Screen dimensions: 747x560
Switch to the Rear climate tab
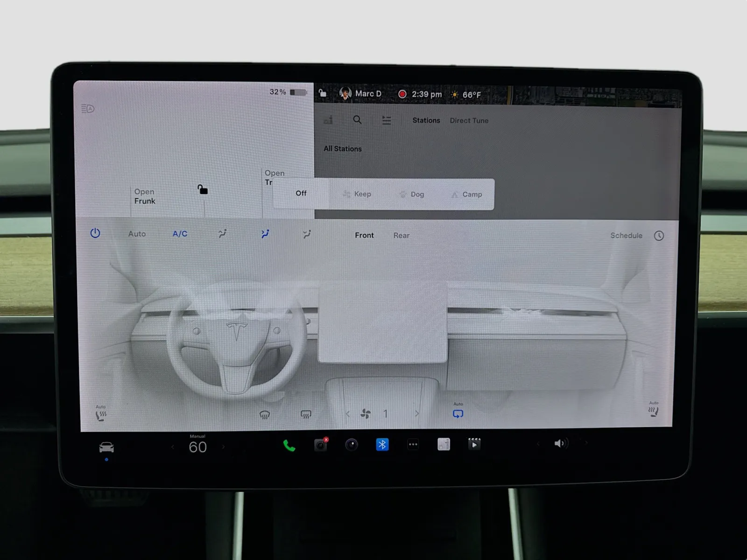click(x=401, y=236)
